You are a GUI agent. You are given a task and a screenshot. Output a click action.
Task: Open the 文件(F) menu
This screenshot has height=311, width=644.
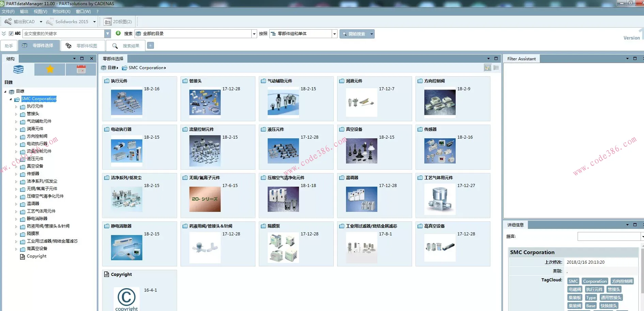coord(8,12)
